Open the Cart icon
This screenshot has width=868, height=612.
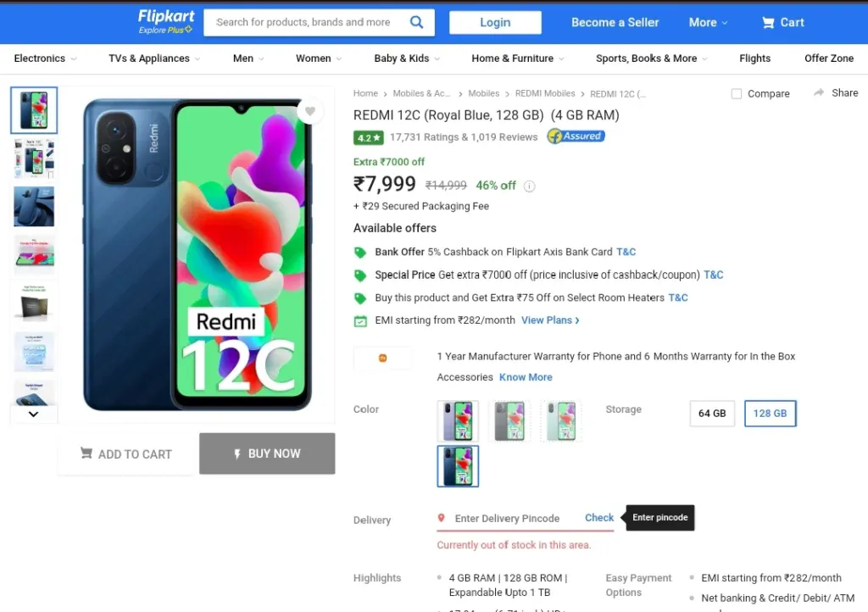(768, 23)
